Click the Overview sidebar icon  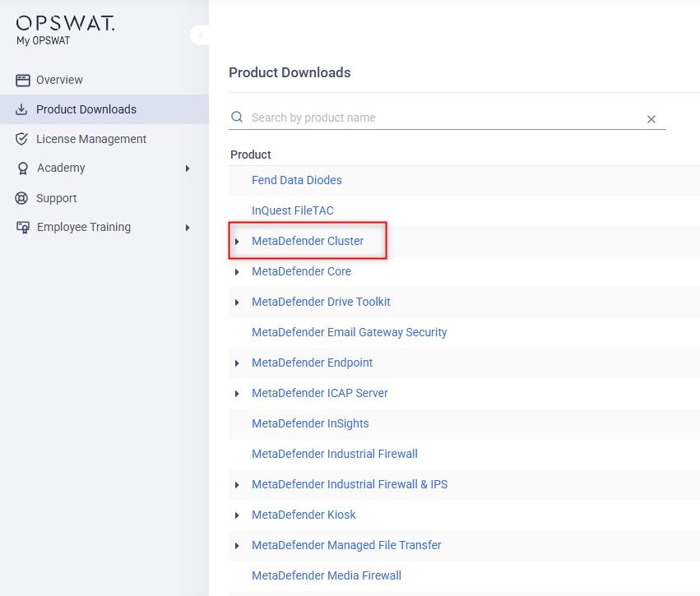click(x=23, y=80)
